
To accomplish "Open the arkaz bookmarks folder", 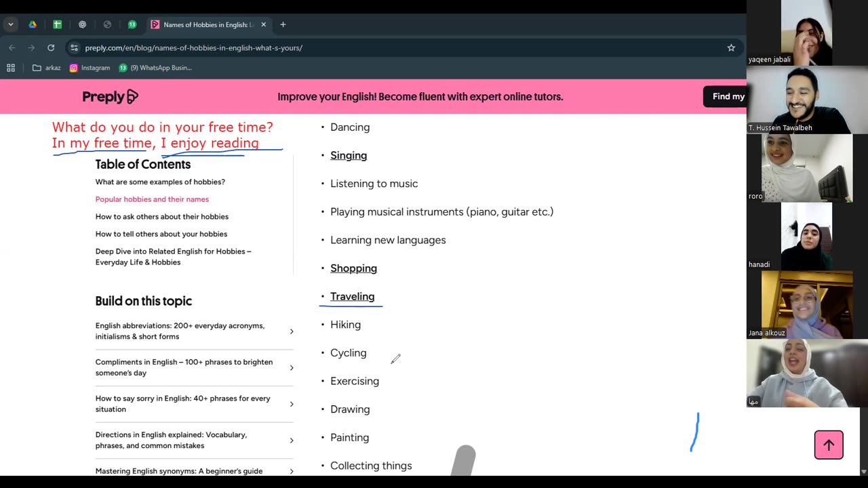I will (47, 68).
